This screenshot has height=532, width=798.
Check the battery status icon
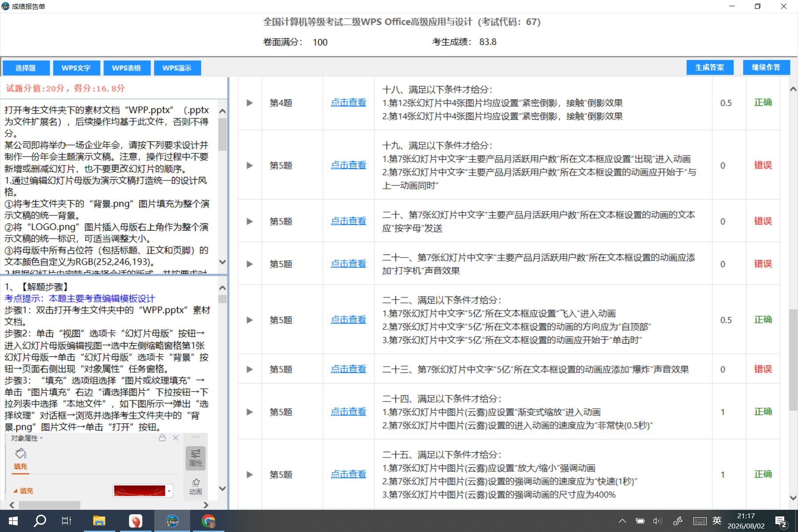tap(640, 521)
